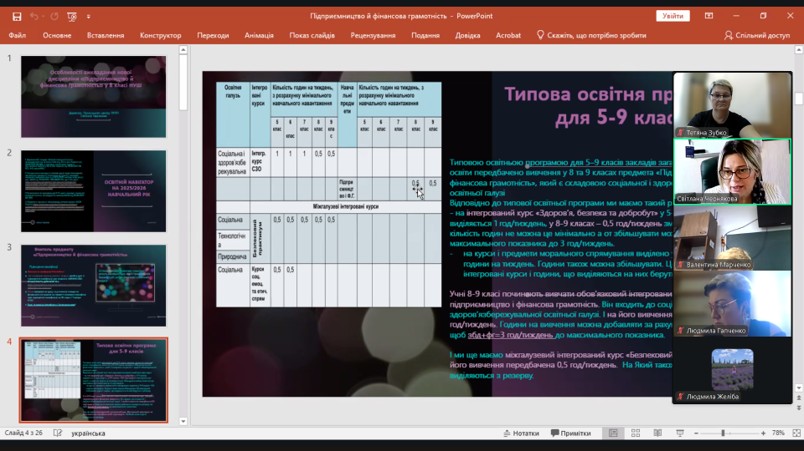Start Slide Show from status bar
This screenshot has width=804, height=451.
click(679, 433)
